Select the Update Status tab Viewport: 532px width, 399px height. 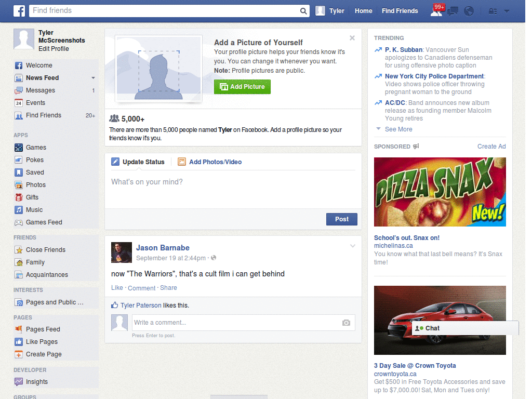[138, 162]
